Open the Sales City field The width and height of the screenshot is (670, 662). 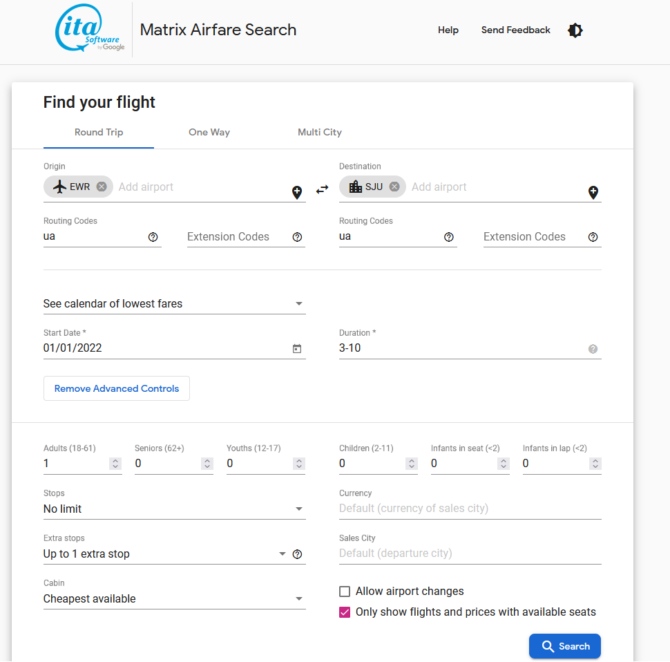pos(470,553)
